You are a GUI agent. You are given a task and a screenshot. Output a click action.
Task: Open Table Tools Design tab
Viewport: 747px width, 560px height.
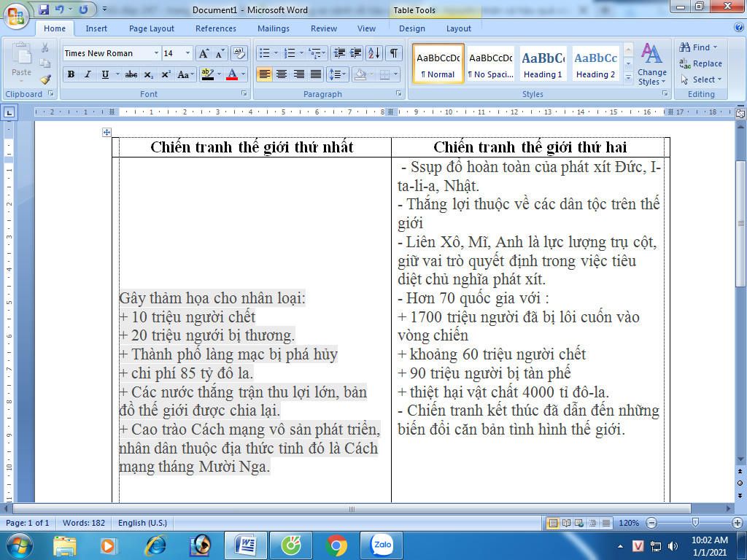[x=412, y=28]
